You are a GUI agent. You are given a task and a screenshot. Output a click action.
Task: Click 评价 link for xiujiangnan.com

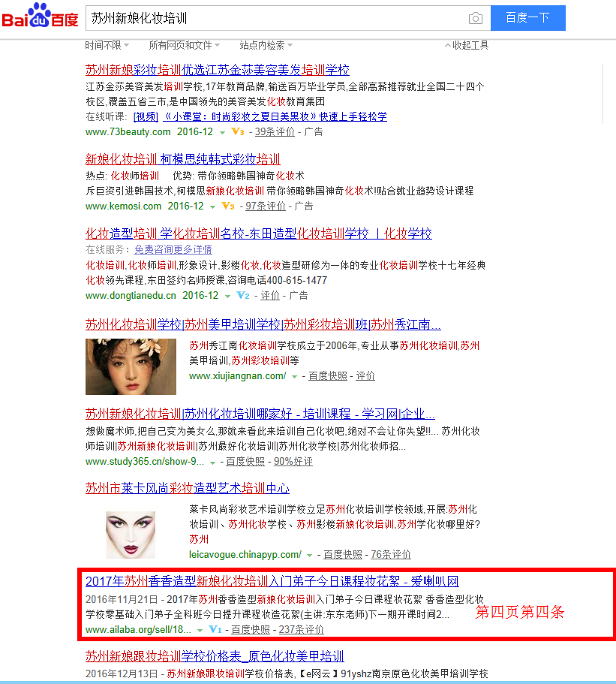click(x=365, y=375)
